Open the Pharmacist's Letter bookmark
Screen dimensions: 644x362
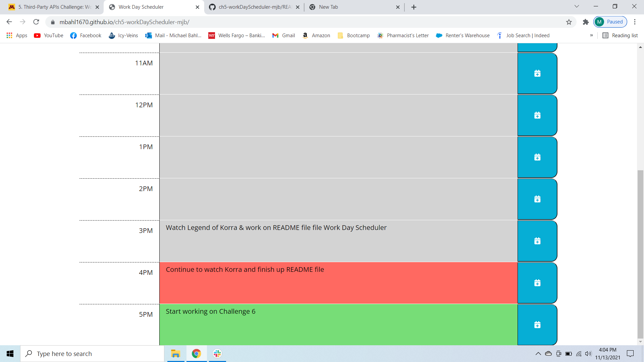click(x=403, y=36)
